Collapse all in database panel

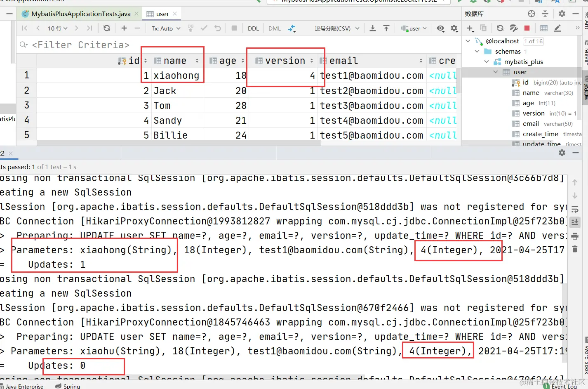[545, 14]
